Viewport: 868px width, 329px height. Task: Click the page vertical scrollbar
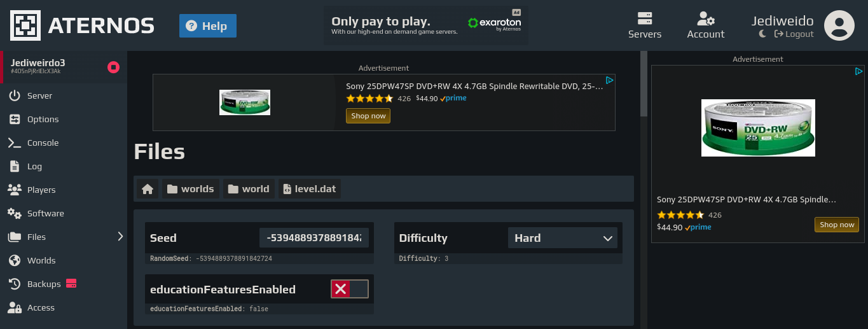point(644,190)
